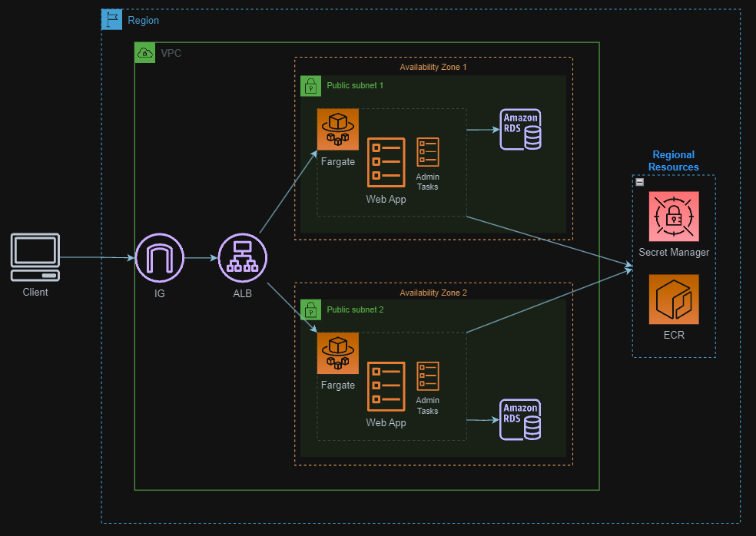The height and width of the screenshot is (536, 756).
Task: Click Fargate icon in Public subnet 1
Action: click(x=338, y=129)
